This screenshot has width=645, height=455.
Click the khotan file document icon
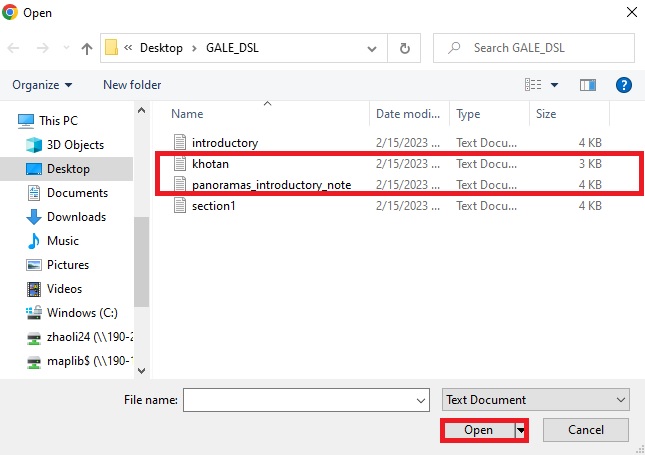[x=180, y=163]
